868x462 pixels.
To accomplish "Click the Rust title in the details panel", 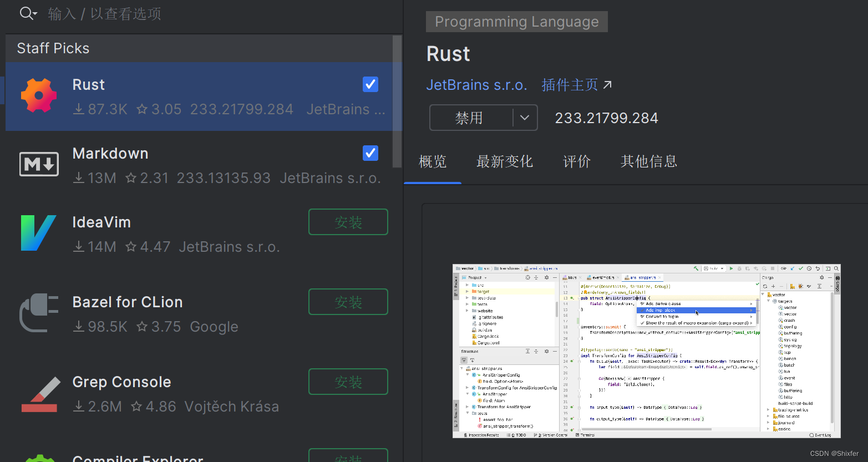I will point(448,54).
